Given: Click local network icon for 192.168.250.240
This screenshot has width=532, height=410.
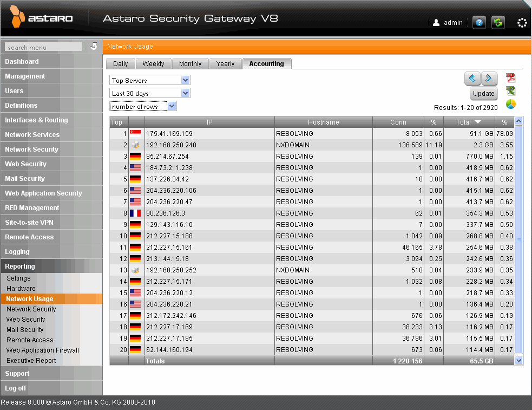Looking at the screenshot, I should pyautogui.click(x=135, y=145).
